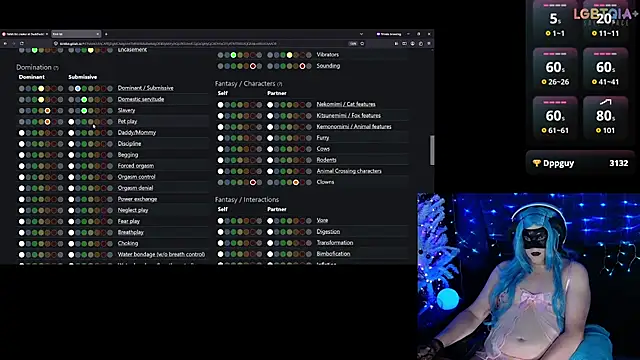Select blue Partner circle for Cows

[x=277, y=149]
